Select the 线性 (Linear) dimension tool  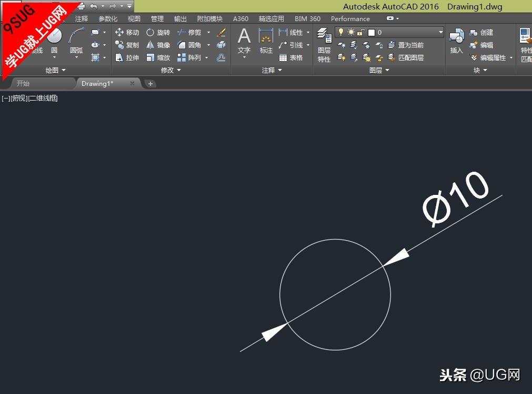(291, 32)
